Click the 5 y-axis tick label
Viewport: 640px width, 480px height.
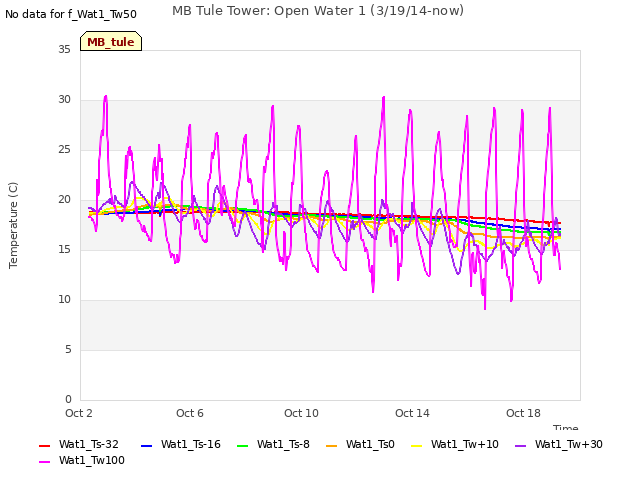pyautogui.click(x=68, y=350)
